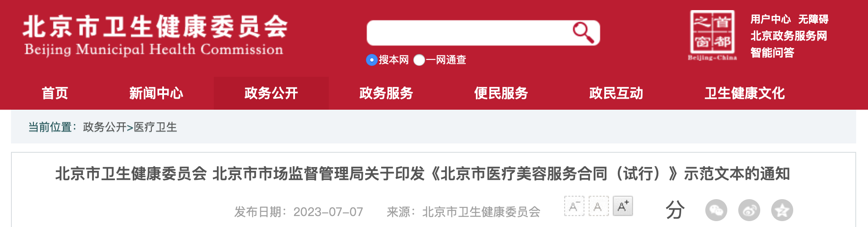This screenshot has height=227, width=868.
Task: Increase font size with A+ icon
Action: (x=623, y=206)
